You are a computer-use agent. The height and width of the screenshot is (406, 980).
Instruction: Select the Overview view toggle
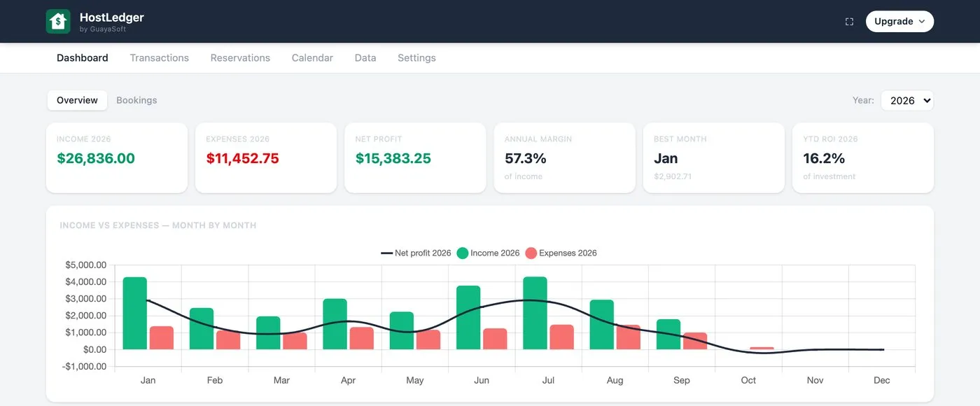(77, 100)
